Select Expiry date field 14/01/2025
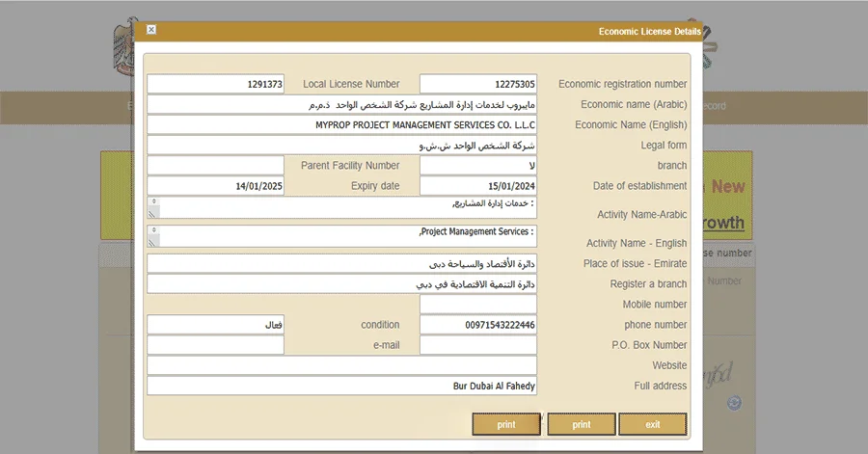 click(215, 186)
